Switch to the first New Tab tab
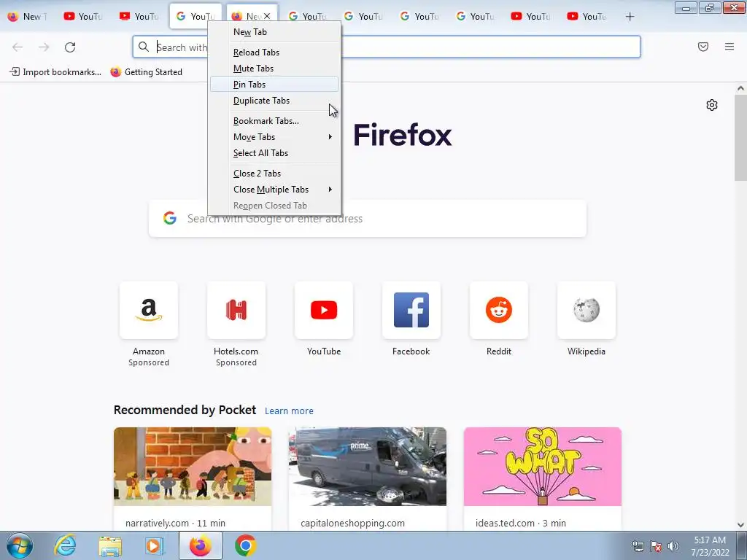 click(x=27, y=17)
